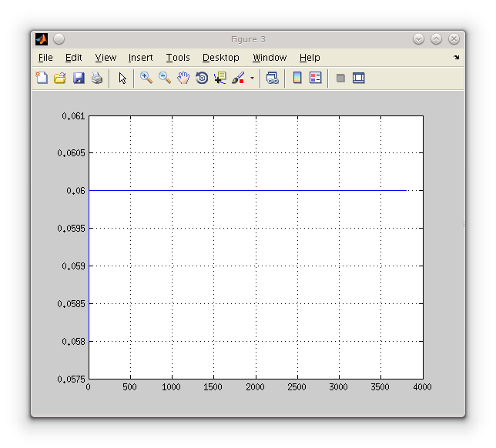
Task: Click the blue plotted line at 0.06
Action: click(247, 190)
